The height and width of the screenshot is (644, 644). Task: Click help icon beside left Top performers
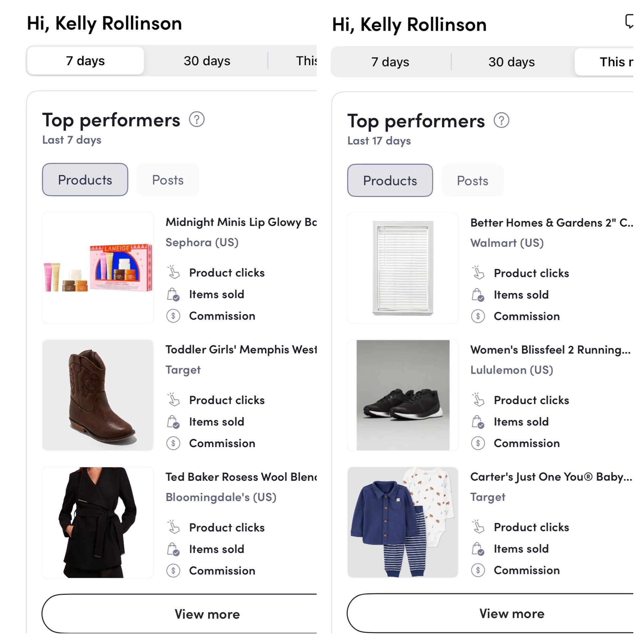click(x=197, y=119)
